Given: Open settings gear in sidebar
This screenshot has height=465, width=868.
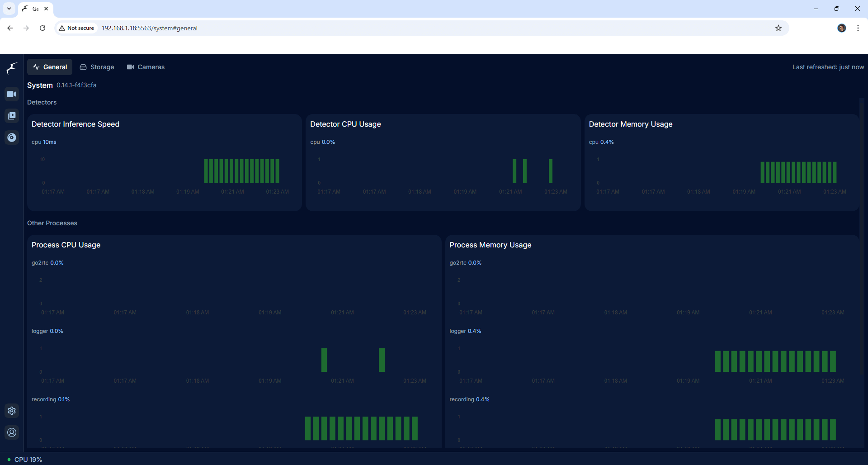Looking at the screenshot, I should [12, 411].
